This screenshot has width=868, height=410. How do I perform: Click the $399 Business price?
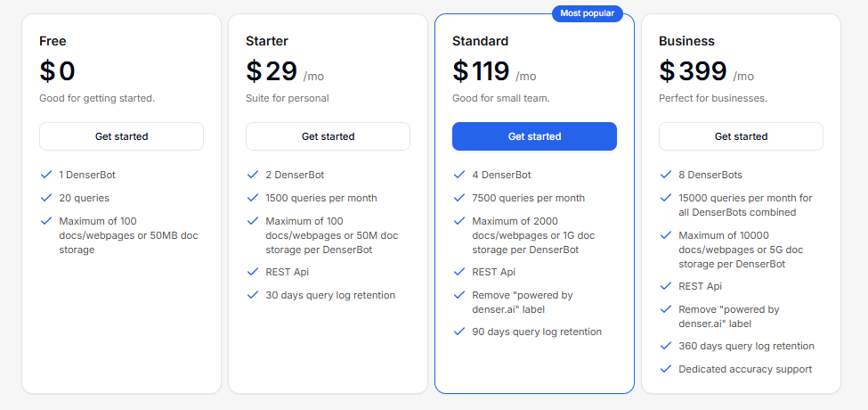(x=694, y=71)
